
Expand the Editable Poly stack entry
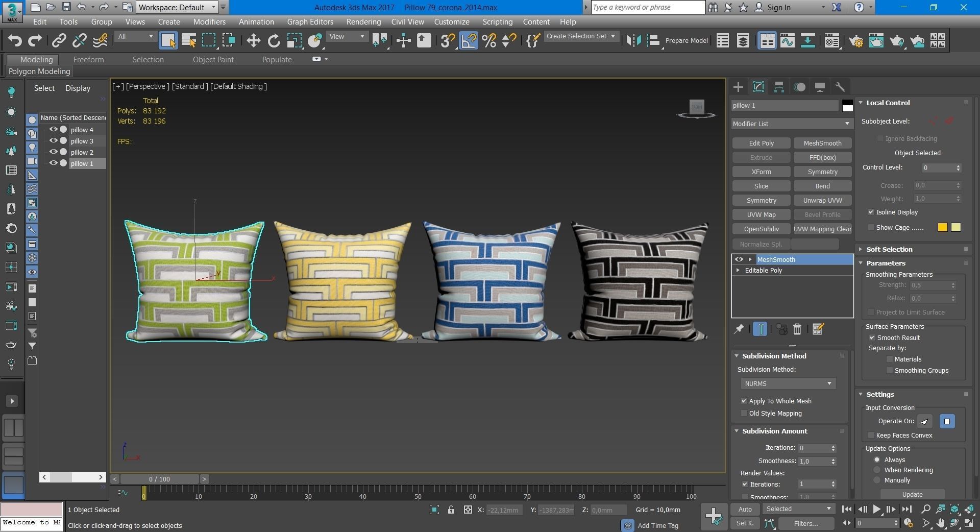738,270
